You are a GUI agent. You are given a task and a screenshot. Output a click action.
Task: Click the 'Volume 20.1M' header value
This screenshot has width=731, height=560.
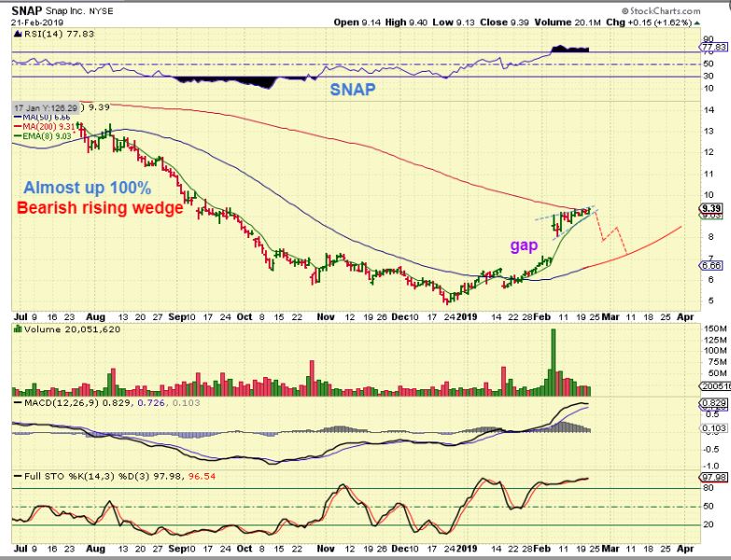point(568,22)
